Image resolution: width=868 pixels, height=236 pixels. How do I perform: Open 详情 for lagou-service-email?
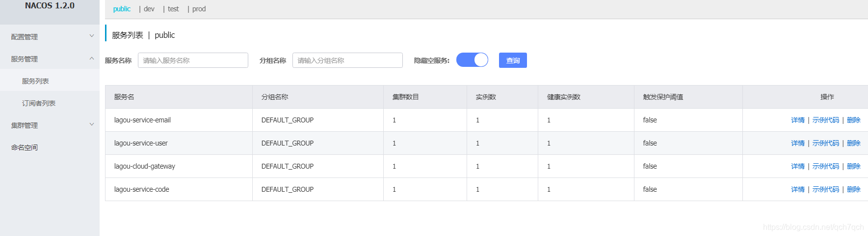798,120
